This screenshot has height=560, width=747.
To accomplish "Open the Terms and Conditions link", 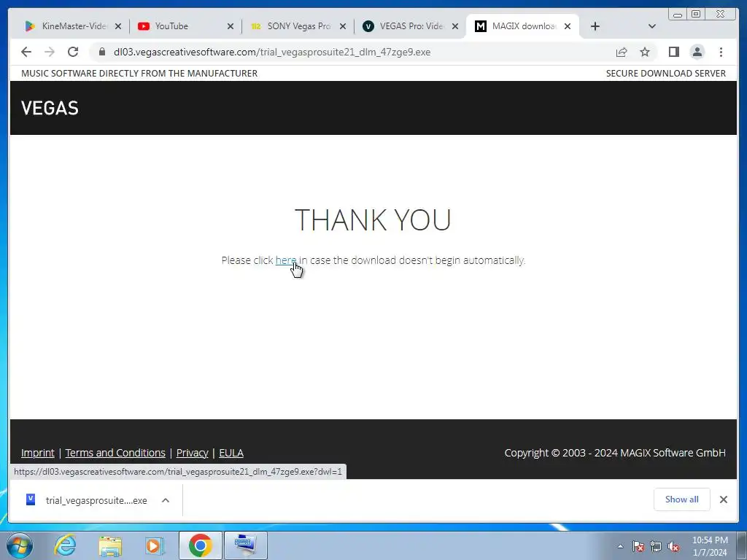I will [x=115, y=453].
